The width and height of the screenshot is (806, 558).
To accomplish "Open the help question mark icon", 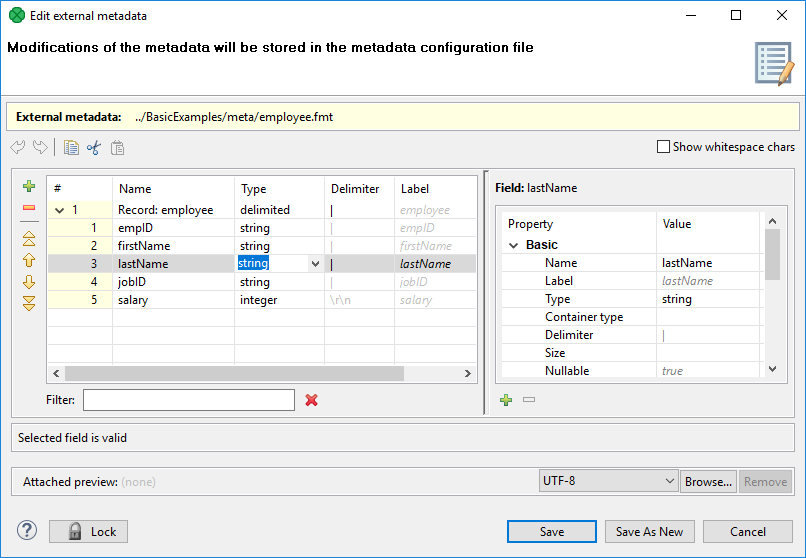I will tap(27, 531).
